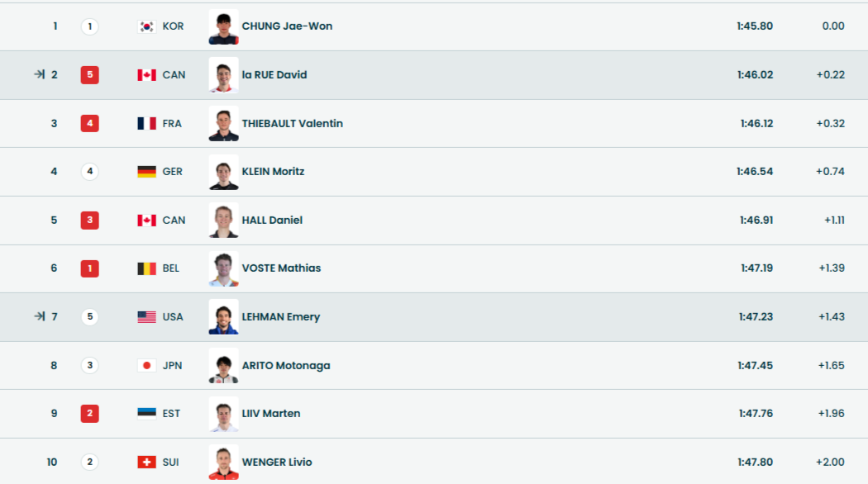Image resolution: width=868 pixels, height=484 pixels.
Task: Click the arrow icon beside rank 2
Action: click(x=39, y=75)
